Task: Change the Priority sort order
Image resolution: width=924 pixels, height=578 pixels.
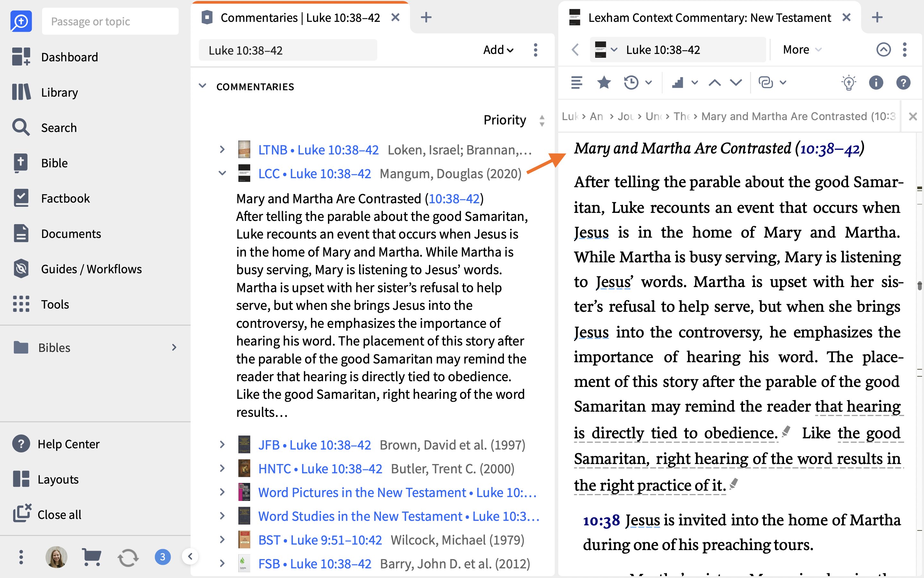Action: 514,120
